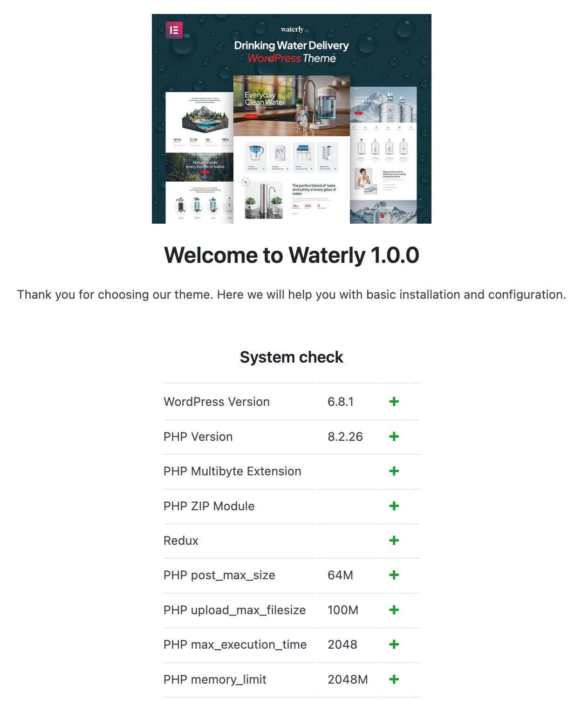
Task: Select the 'WordPress Version' label
Action: tap(217, 402)
